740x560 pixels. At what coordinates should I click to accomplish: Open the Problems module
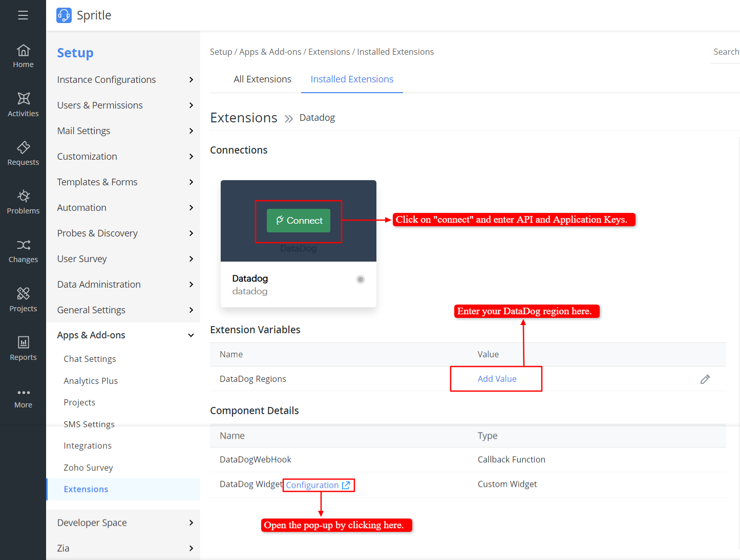click(x=23, y=202)
